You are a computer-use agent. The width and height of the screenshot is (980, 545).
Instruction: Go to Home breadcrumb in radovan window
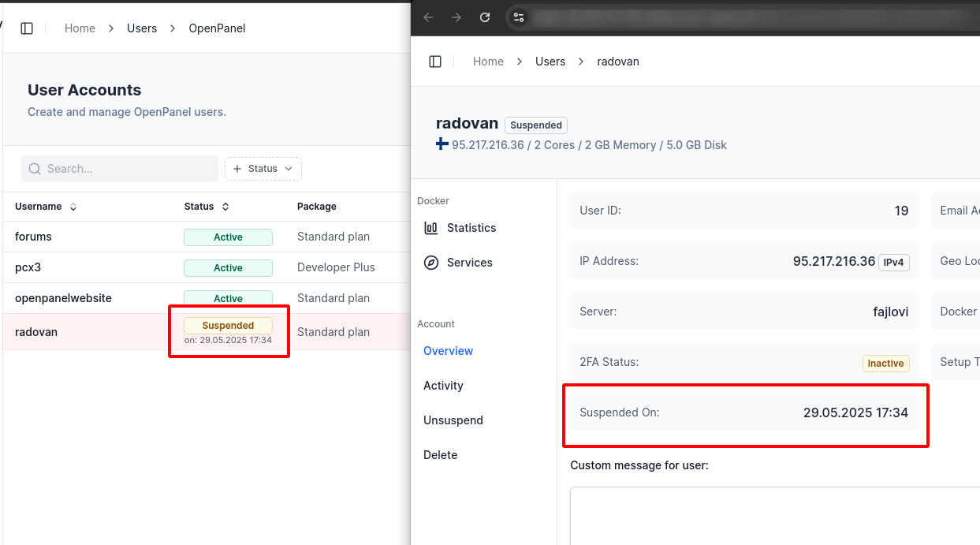[488, 62]
